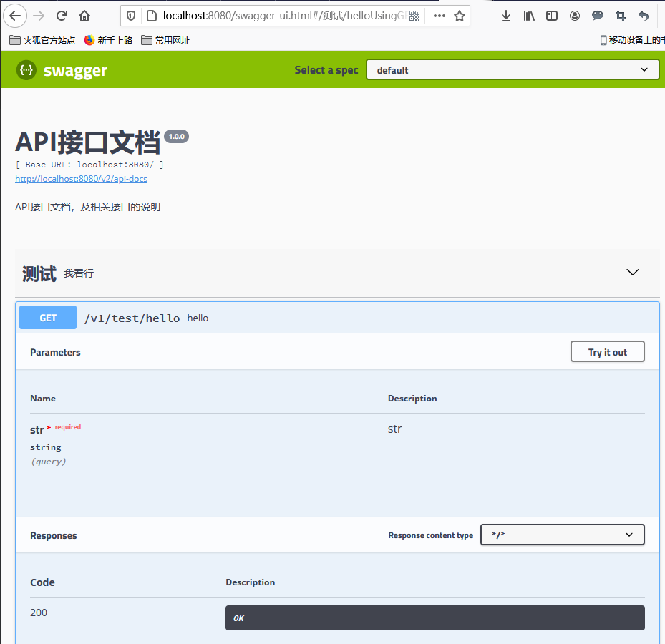Open the library bookshelf icon
This screenshot has width=665, height=644.
[529, 16]
